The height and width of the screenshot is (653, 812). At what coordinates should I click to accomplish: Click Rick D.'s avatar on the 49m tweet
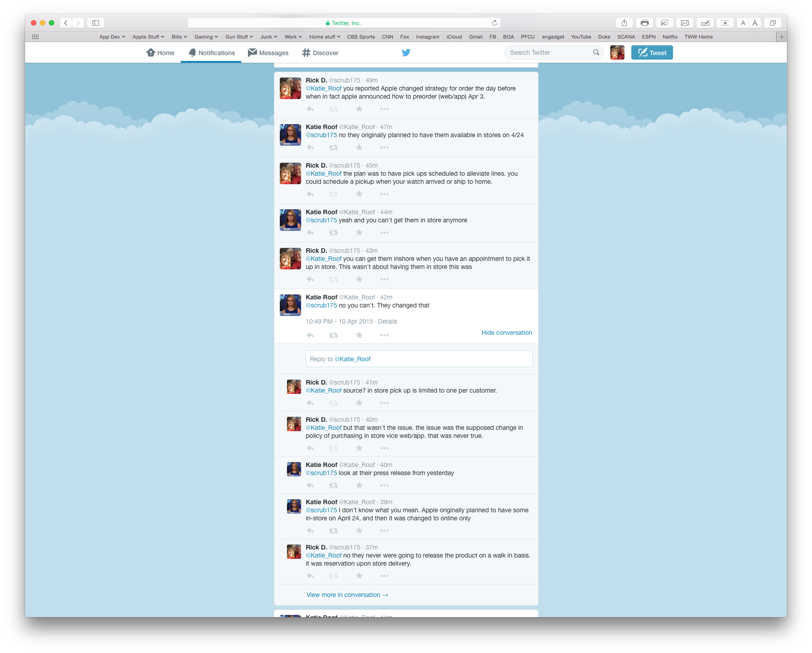291,88
